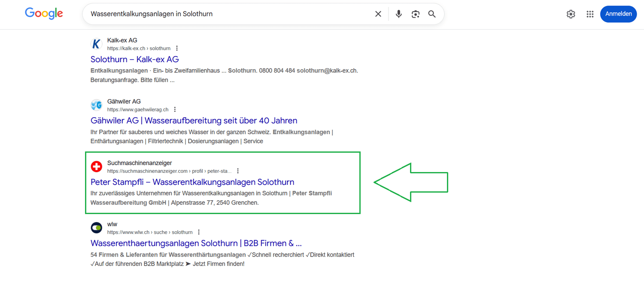Click the Suchmaschinenanzeiger Swiss cross favicon
This screenshot has width=644, height=281.
(x=97, y=166)
